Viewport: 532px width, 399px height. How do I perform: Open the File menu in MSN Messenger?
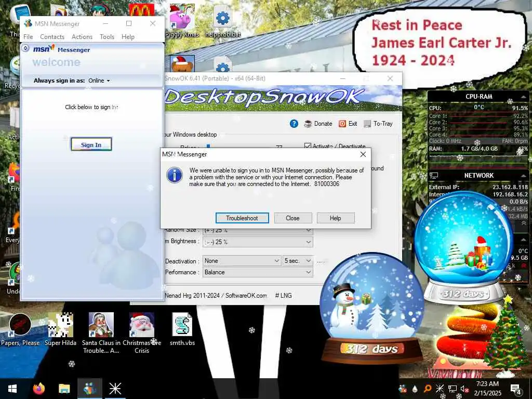click(28, 37)
